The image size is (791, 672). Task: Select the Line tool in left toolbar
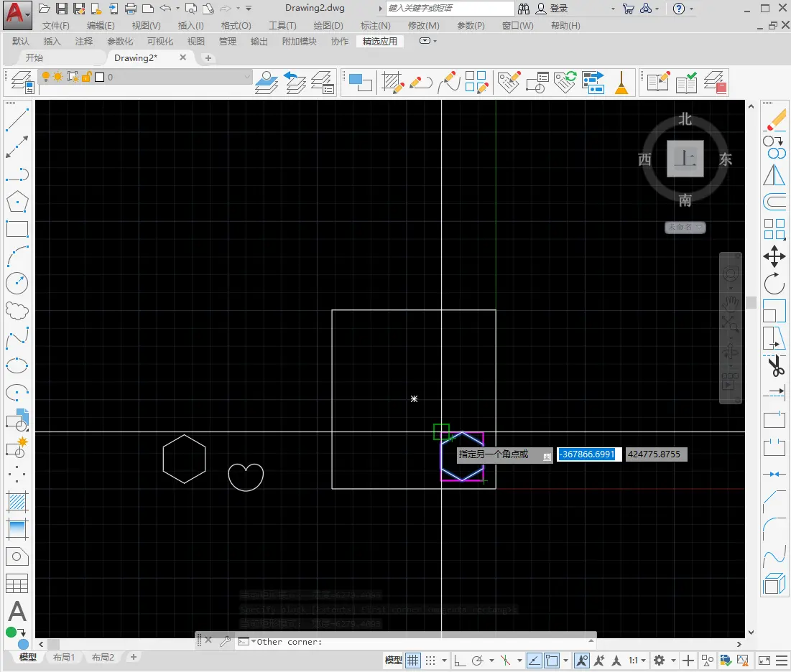click(x=17, y=119)
